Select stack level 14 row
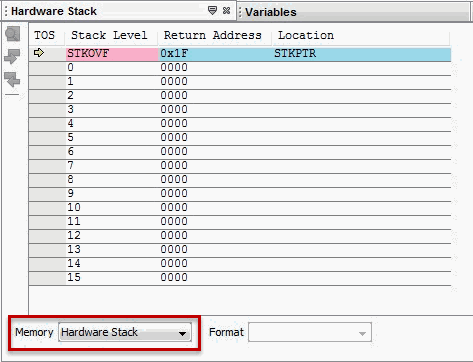 (240, 264)
